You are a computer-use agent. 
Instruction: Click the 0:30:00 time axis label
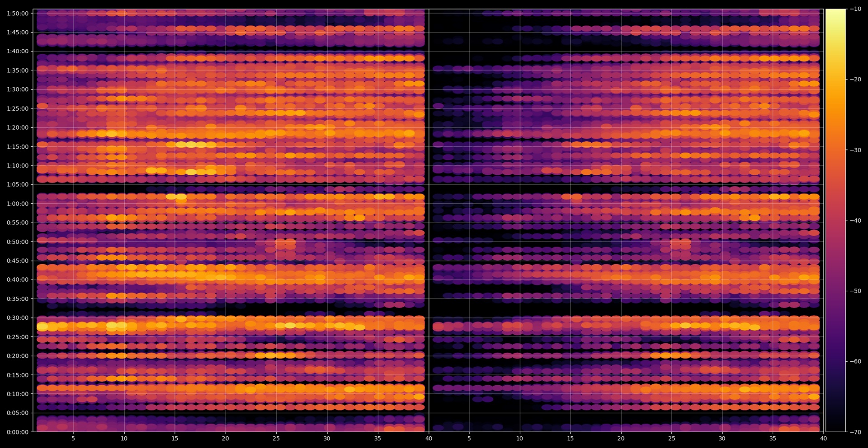pos(18,317)
